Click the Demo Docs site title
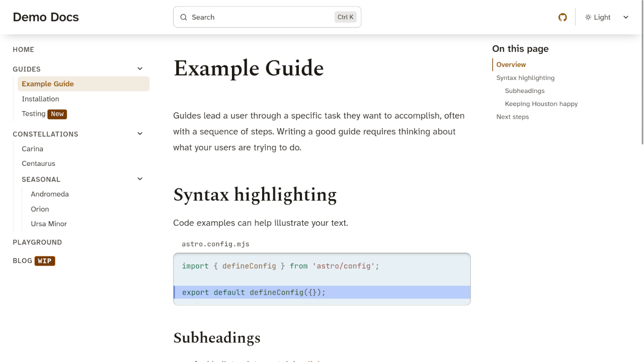This screenshot has height=362, width=644. pos(46,17)
